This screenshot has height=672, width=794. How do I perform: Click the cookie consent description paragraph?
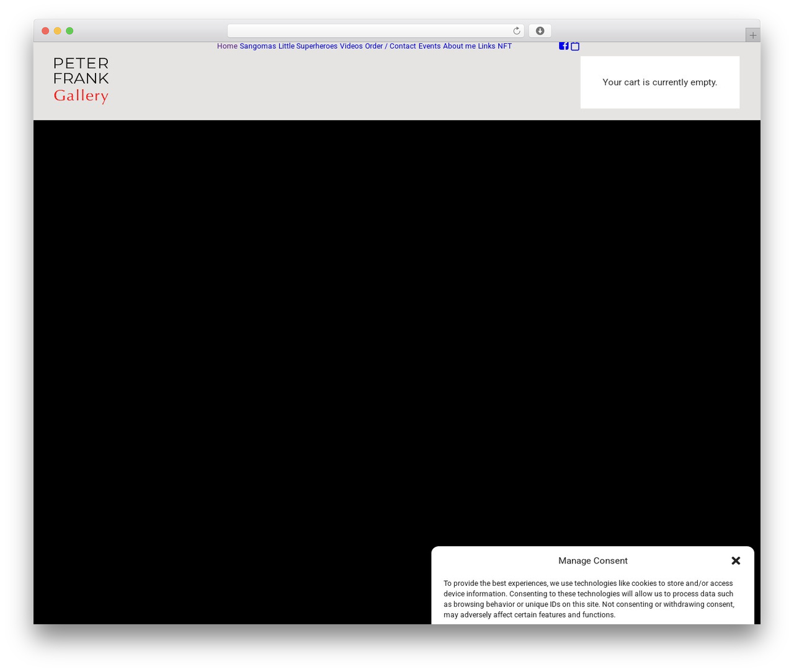(589, 599)
